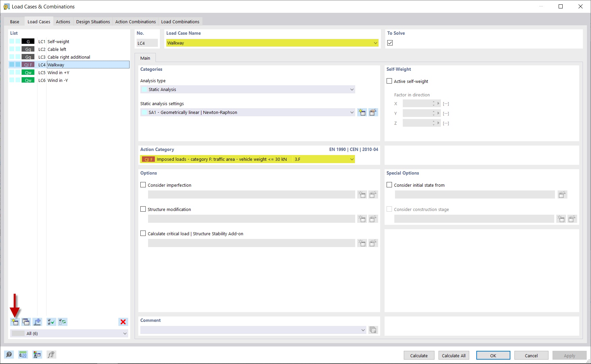Viewport: 591px width, 364px height.
Task: Open the units and decimal places 0,00 icon
Action: tap(23, 355)
